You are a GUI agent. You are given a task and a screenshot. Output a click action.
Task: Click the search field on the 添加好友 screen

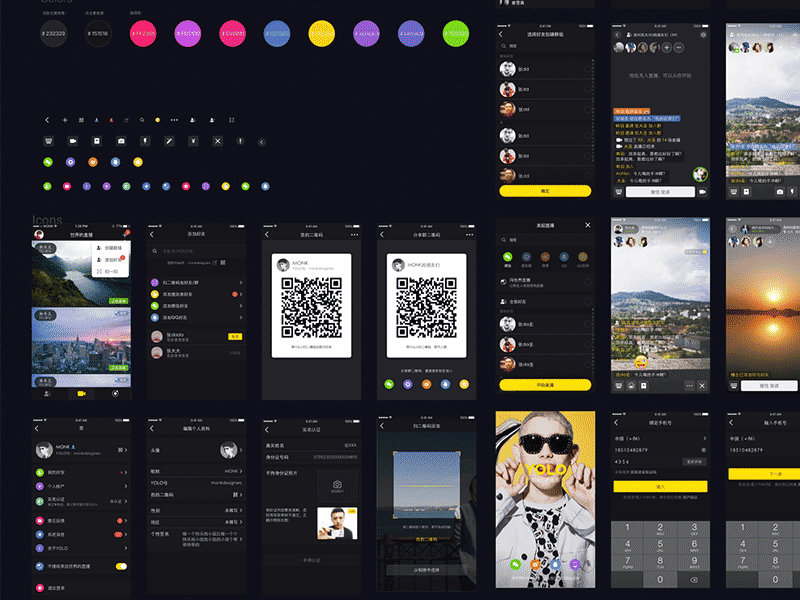(196, 251)
